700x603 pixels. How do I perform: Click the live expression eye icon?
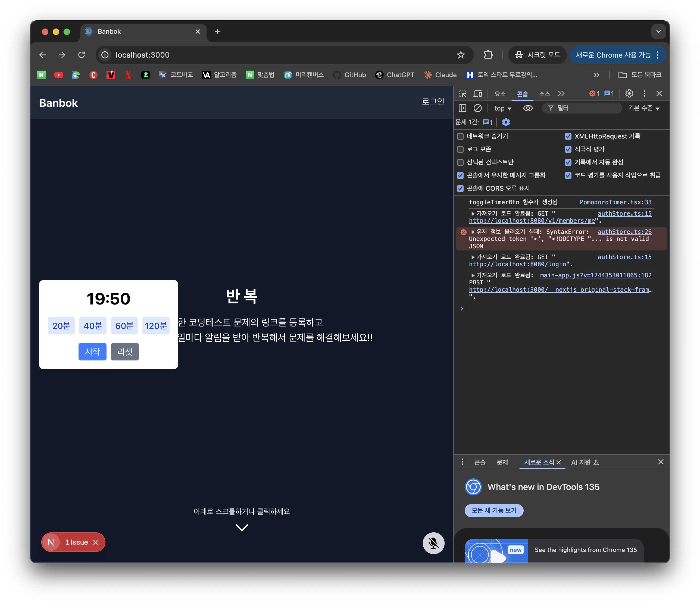(x=528, y=108)
